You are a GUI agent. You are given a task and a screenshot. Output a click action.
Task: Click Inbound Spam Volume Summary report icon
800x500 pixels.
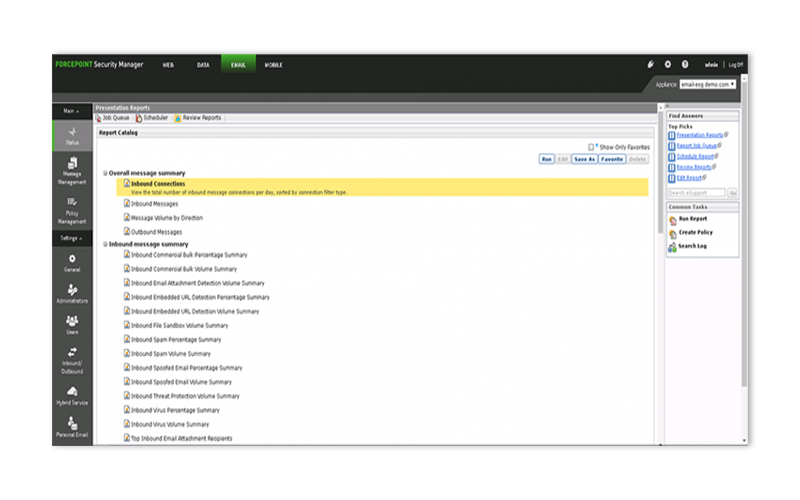(x=127, y=353)
